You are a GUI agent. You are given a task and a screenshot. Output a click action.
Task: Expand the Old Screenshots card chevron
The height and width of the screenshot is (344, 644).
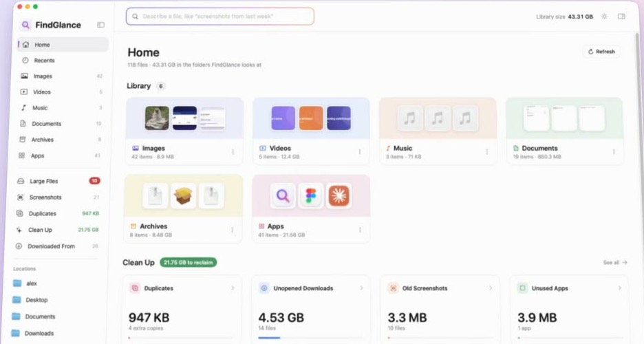click(x=491, y=288)
